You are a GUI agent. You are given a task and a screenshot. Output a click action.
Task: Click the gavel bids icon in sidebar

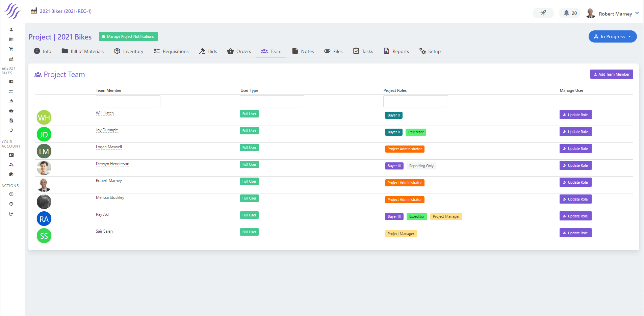click(11, 101)
